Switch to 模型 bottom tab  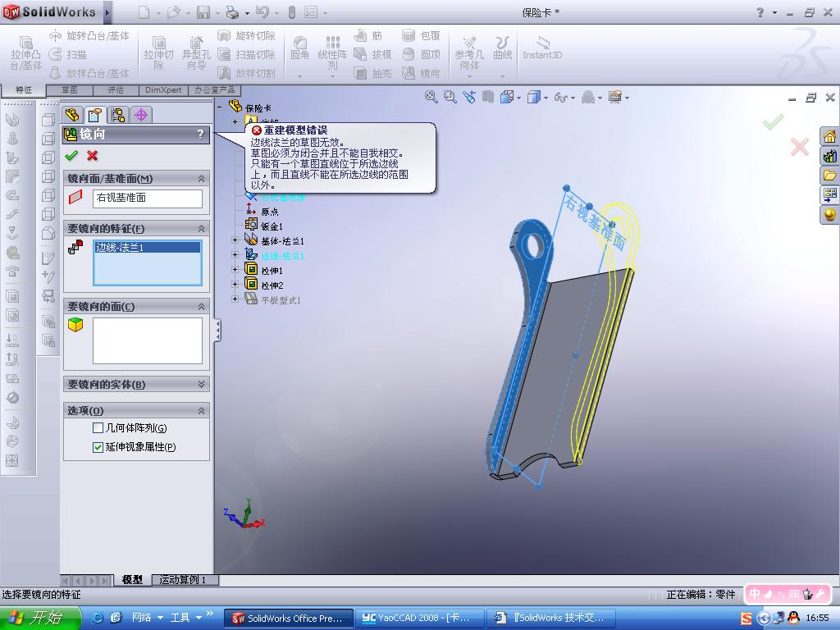(x=132, y=580)
